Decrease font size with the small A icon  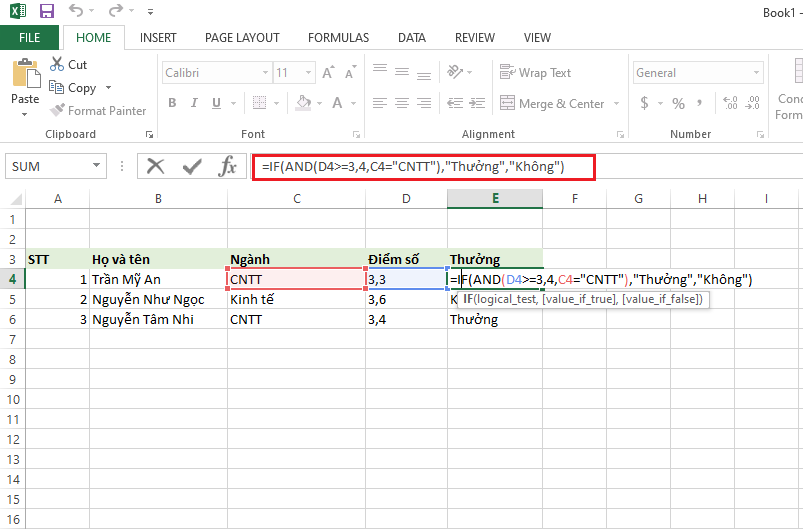tap(350, 73)
